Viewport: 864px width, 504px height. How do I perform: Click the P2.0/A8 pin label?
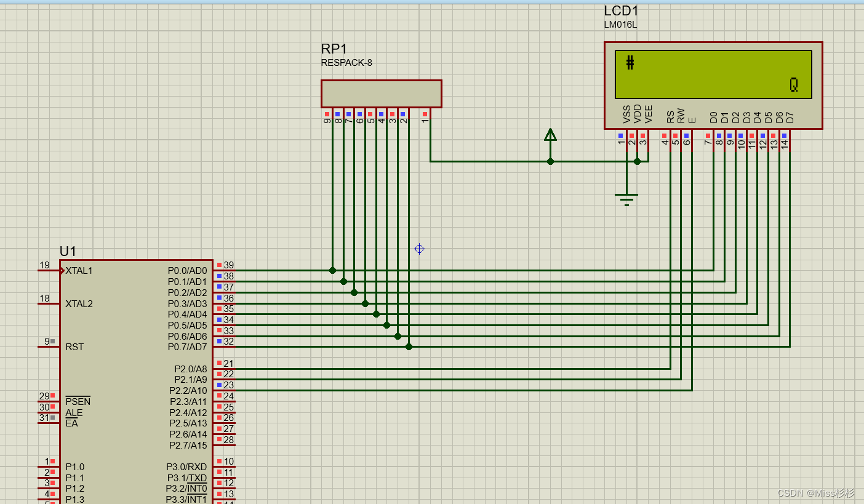(x=191, y=369)
